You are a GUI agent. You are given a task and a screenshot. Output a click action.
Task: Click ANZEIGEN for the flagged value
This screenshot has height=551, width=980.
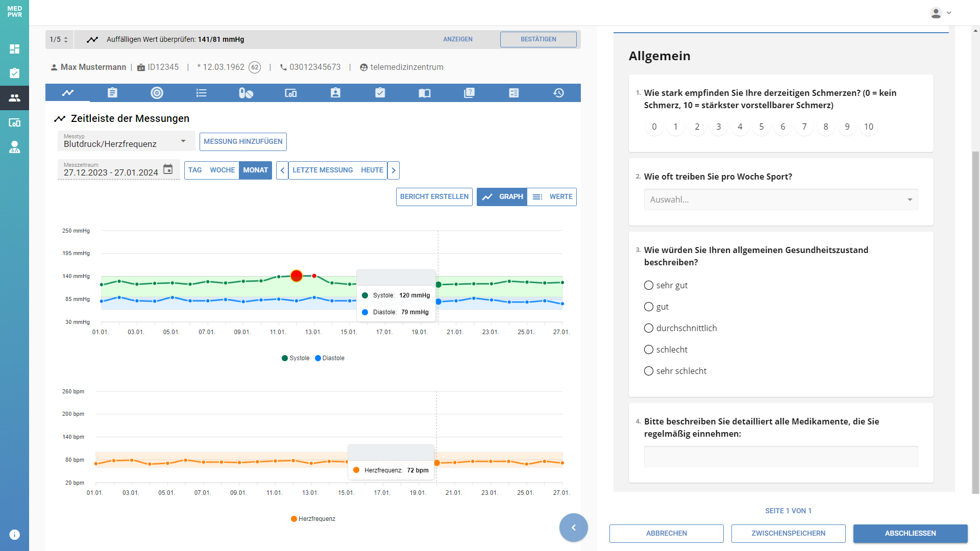458,39
